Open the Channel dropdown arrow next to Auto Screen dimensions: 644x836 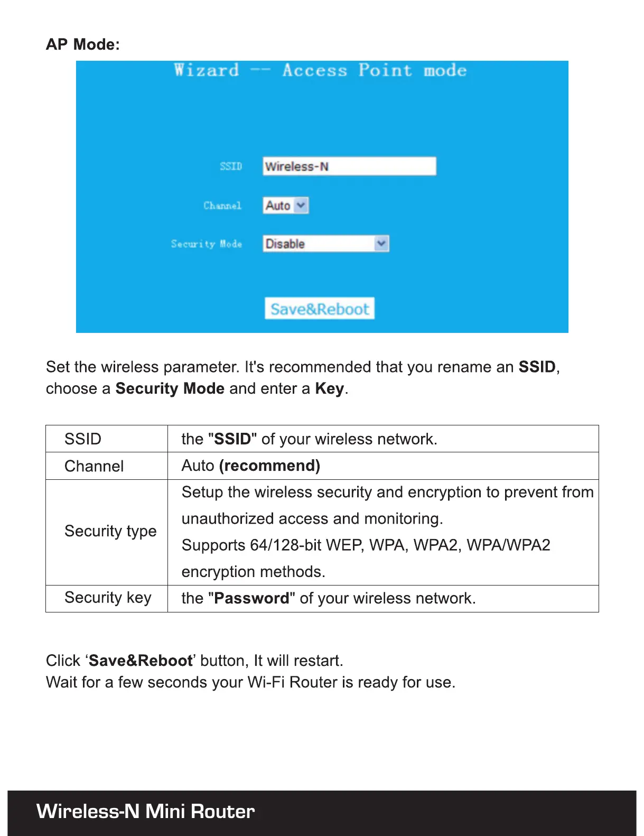(x=301, y=205)
